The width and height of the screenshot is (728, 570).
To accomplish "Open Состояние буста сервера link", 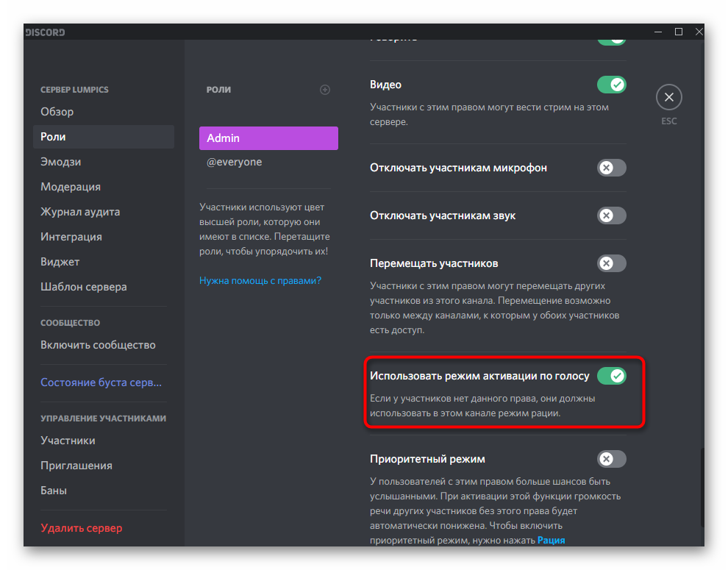I will tap(101, 382).
